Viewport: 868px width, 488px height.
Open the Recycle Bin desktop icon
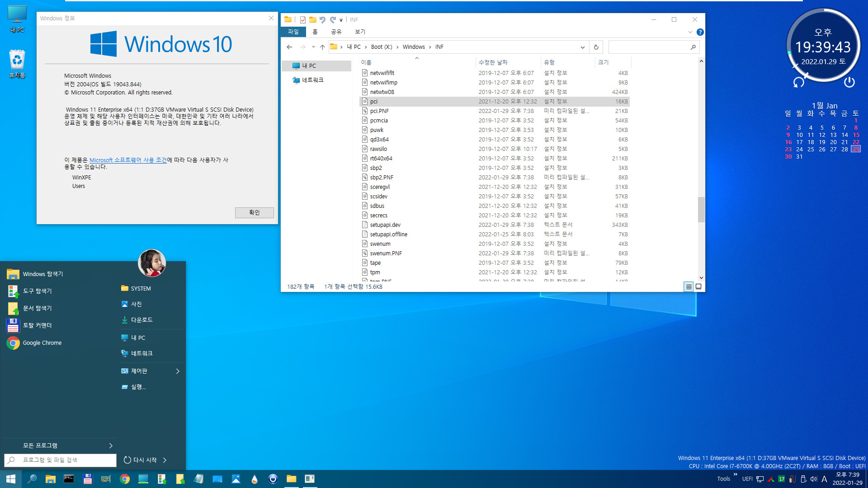click(17, 63)
